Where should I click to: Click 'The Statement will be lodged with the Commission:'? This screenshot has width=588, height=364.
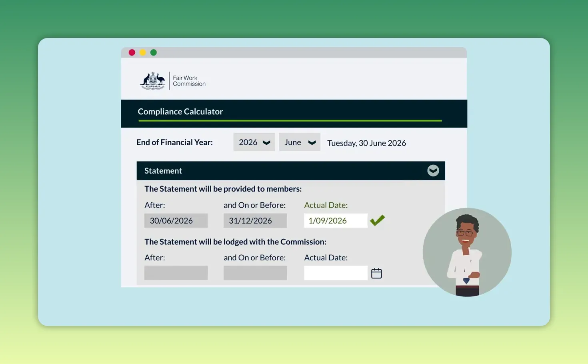tap(235, 242)
